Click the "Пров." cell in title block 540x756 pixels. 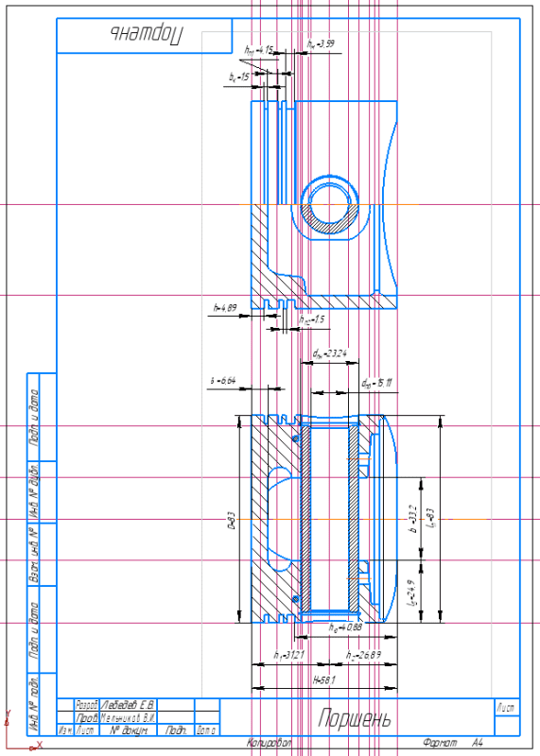pos(87,717)
